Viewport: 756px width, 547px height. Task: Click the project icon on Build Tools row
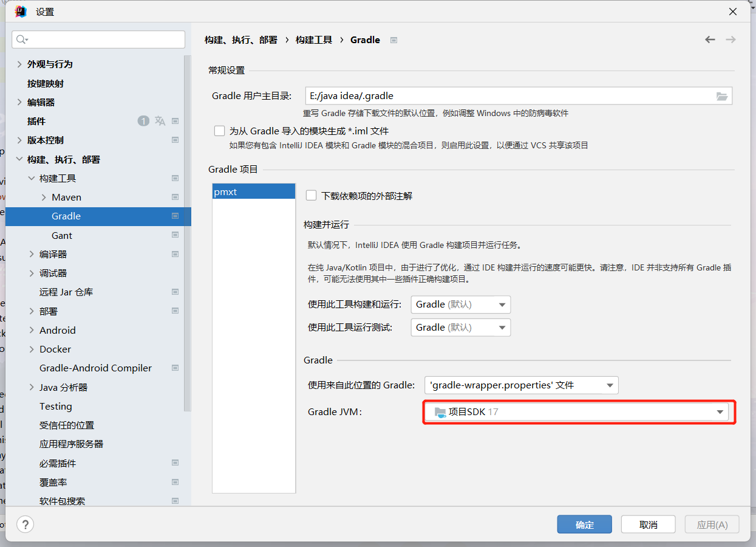pos(175,178)
